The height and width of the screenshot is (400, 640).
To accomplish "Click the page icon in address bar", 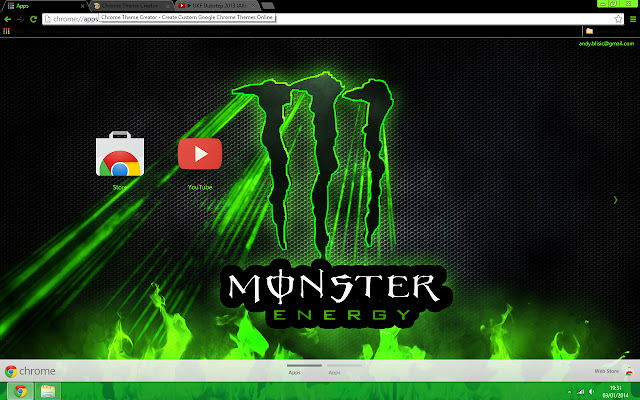I will pos(48,19).
